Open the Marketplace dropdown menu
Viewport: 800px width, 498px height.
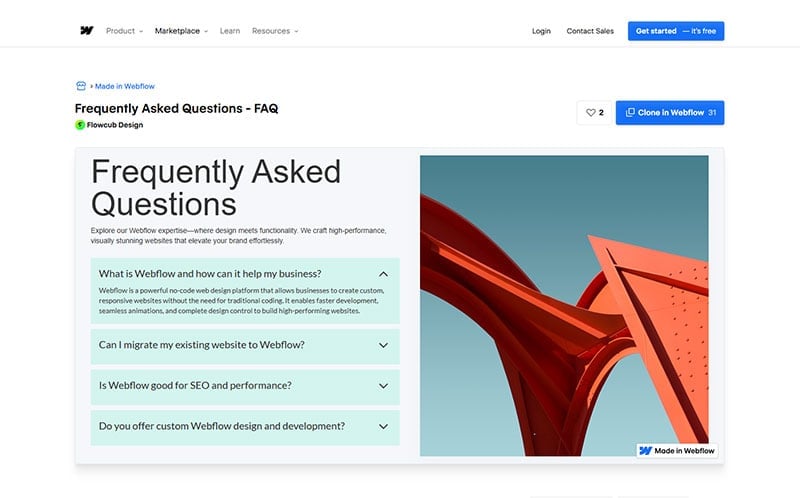(x=181, y=31)
